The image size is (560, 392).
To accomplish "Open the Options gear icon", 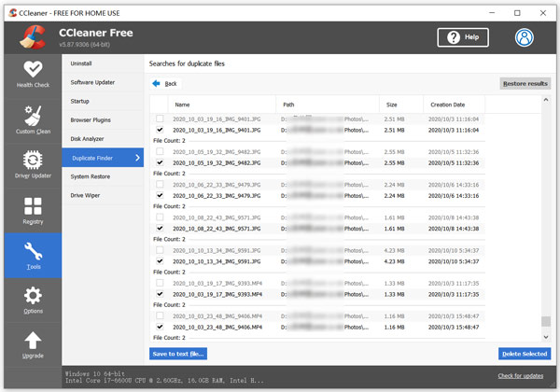I will tap(33, 296).
